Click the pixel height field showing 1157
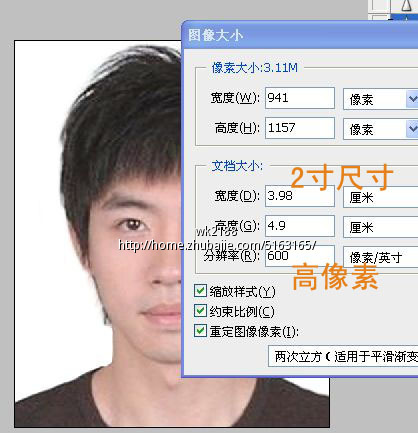Image resolution: width=418 pixels, height=433 pixels. 300,128
